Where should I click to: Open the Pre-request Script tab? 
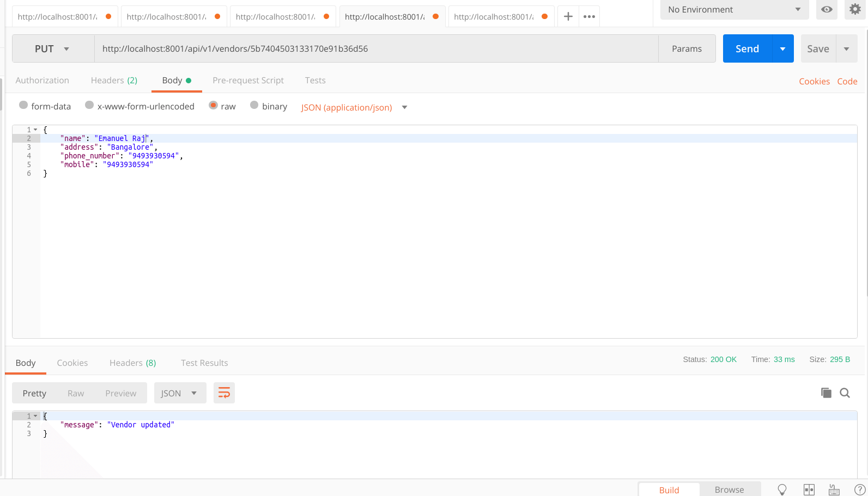click(x=248, y=80)
